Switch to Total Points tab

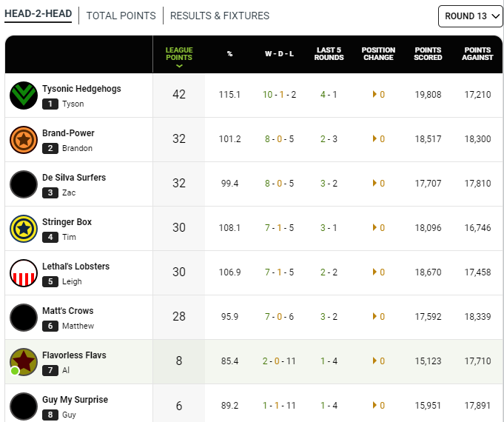[x=121, y=16]
